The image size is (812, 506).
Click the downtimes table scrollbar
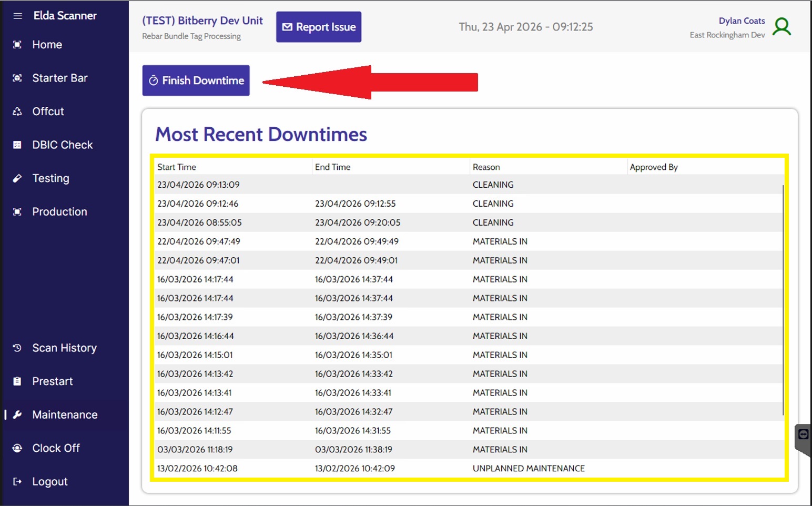783,300
